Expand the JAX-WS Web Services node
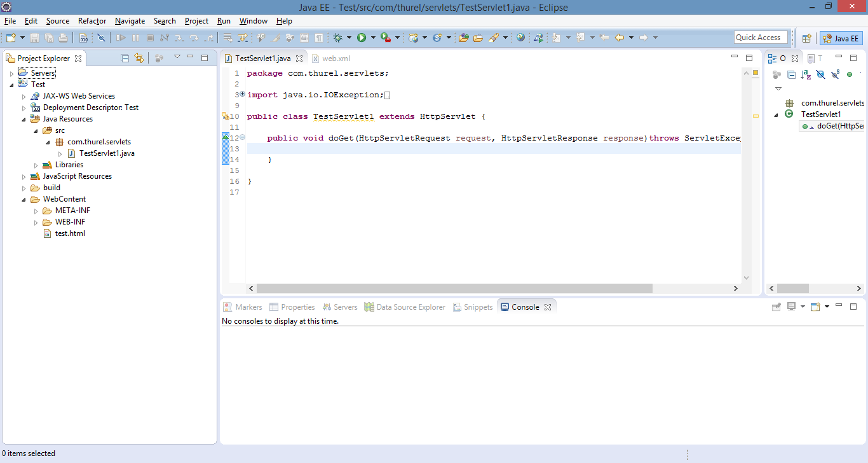This screenshot has height=463, width=868. (24, 97)
